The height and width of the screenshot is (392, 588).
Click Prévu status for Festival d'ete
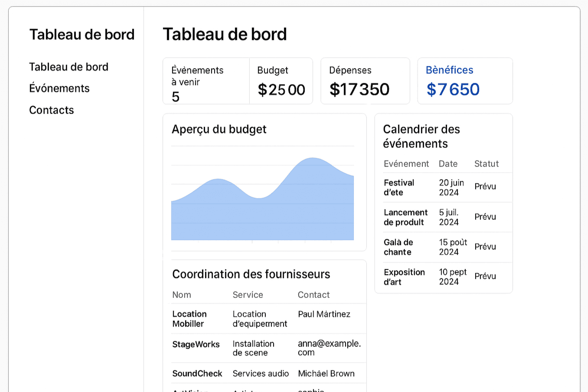click(x=485, y=186)
